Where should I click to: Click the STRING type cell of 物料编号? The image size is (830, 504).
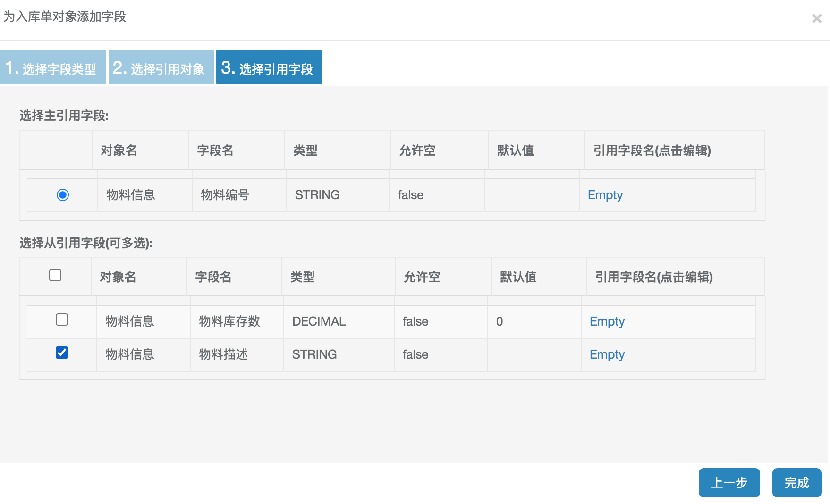click(317, 194)
